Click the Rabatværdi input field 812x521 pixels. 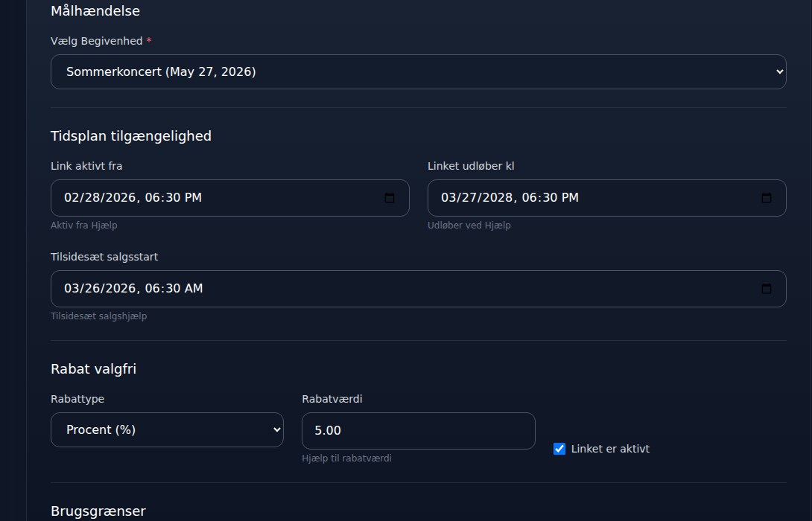click(x=419, y=430)
